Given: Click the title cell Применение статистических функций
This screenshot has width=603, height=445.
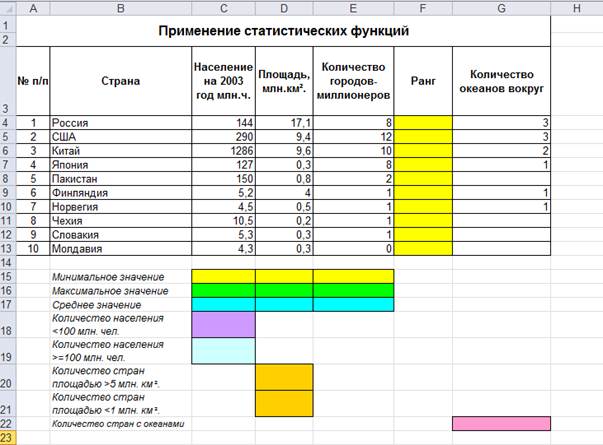Looking at the screenshot, I should click(283, 31).
